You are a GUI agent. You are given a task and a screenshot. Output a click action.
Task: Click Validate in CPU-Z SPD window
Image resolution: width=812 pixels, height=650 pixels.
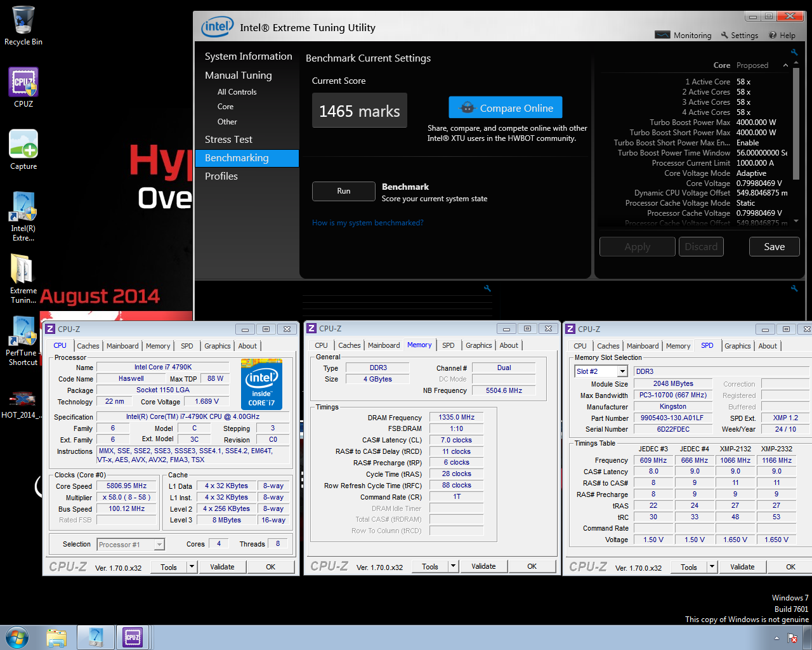click(743, 567)
